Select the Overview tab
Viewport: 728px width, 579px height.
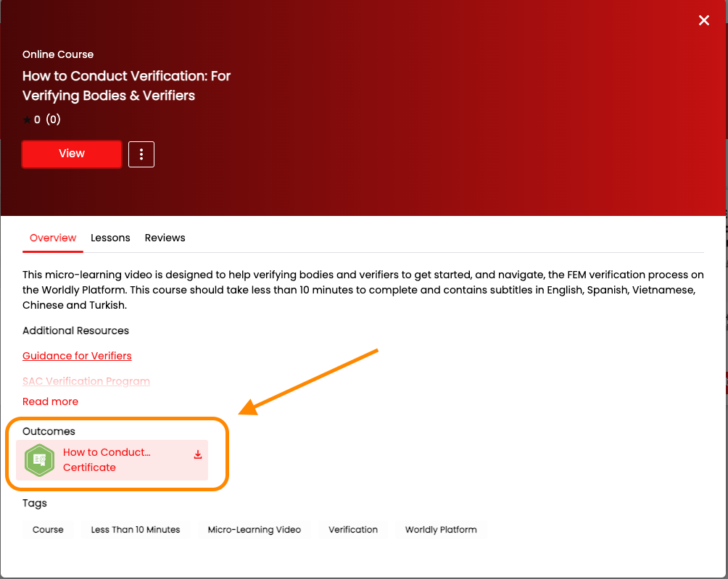(x=53, y=238)
